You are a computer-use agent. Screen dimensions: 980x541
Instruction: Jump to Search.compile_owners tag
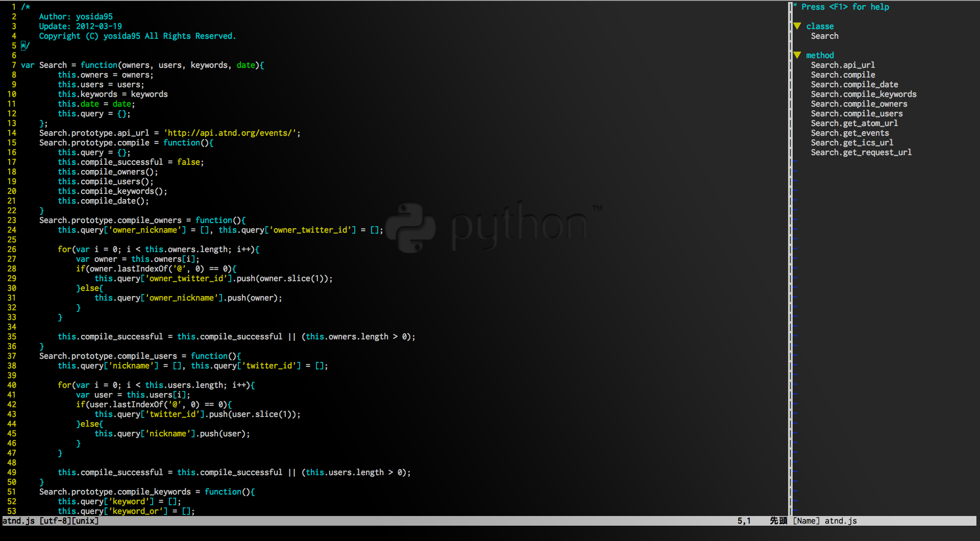[859, 104]
